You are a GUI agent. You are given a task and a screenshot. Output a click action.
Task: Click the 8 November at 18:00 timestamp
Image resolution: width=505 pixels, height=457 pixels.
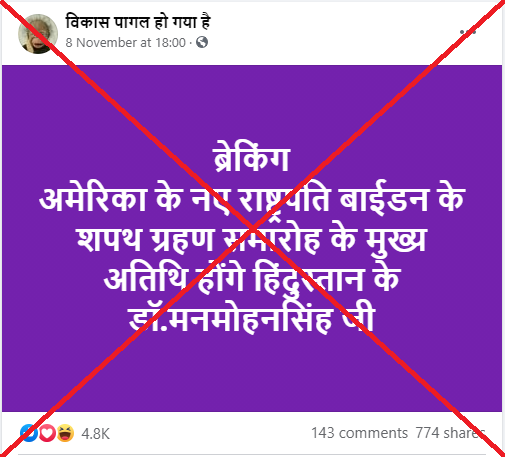(x=125, y=43)
